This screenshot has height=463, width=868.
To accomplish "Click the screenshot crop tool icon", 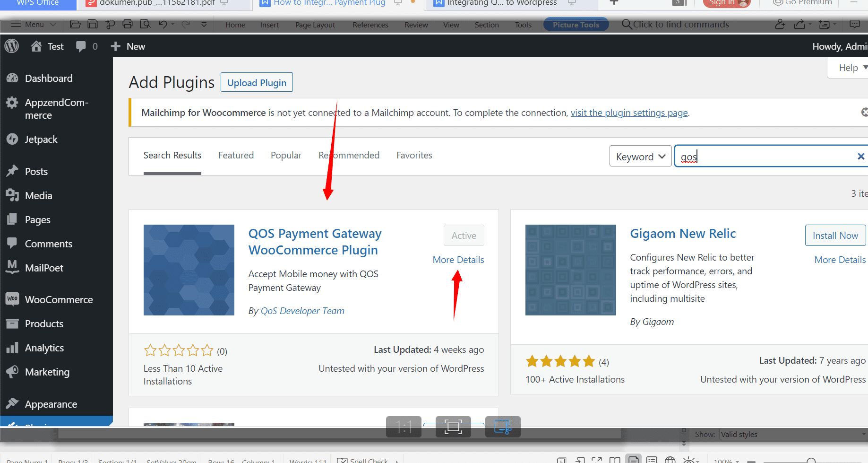I will [503, 427].
